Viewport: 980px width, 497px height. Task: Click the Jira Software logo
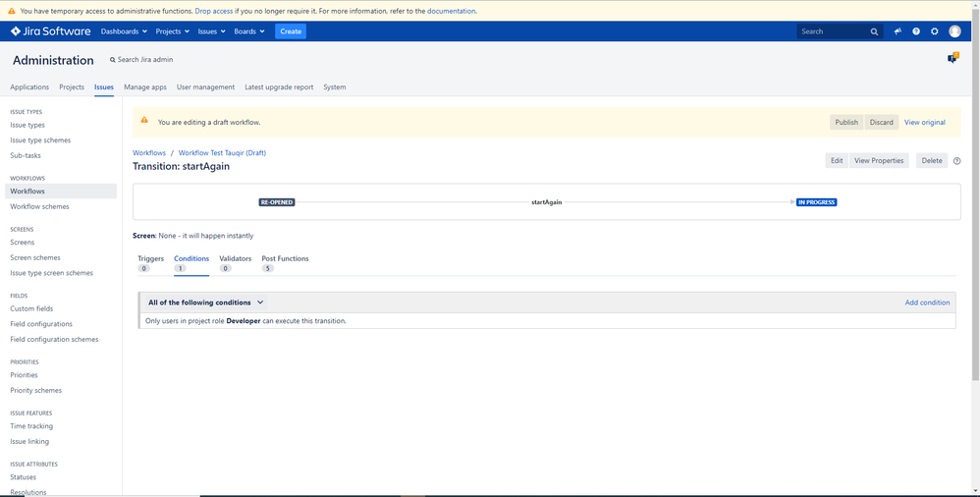(51, 31)
